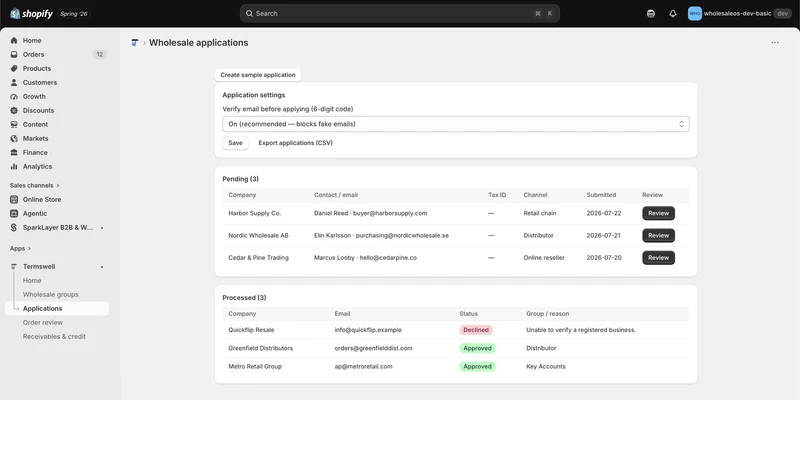Viewport: 800px width, 450px height.
Task: Click the Content icon
Action: (14, 124)
